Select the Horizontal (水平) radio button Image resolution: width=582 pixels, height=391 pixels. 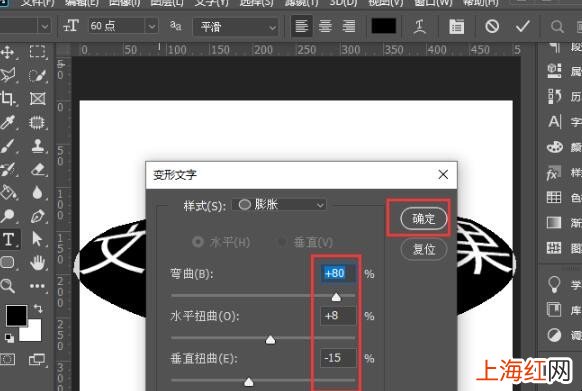(x=198, y=242)
